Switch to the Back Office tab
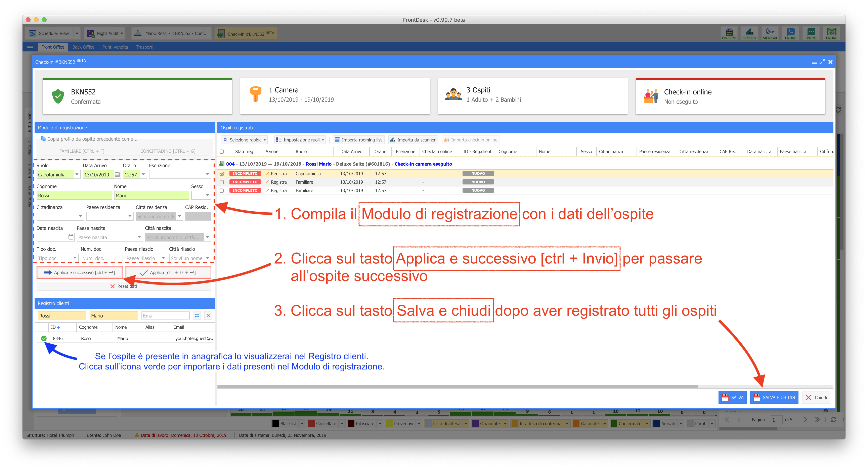868x469 pixels. tap(83, 47)
